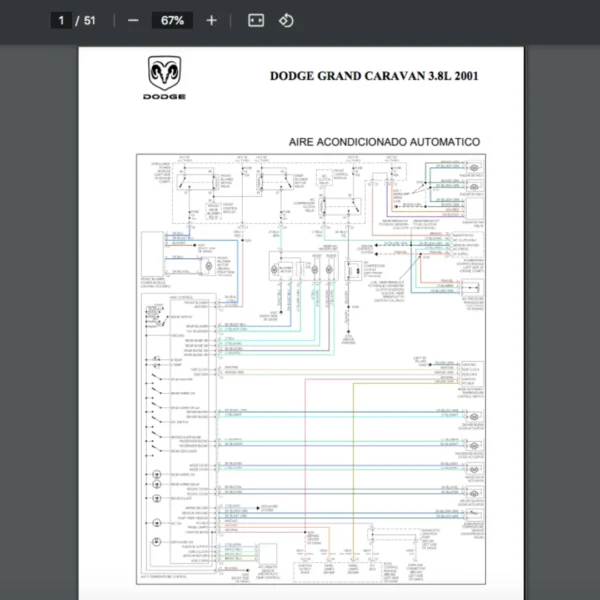
Task: Click the DODGE wordmark beneath the logo
Action: point(164,97)
